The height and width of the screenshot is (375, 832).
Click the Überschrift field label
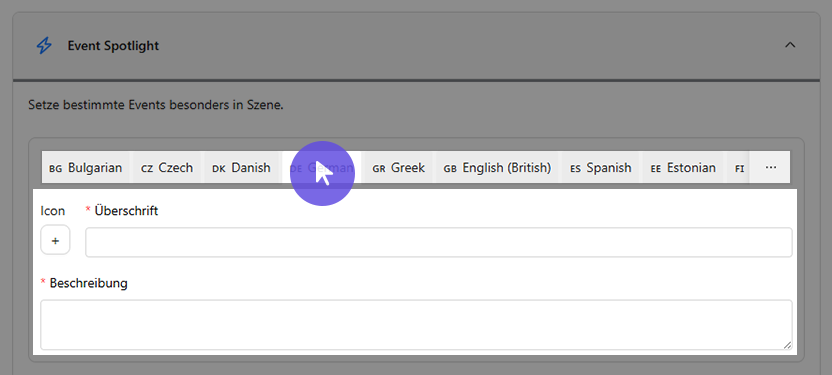click(126, 211)
